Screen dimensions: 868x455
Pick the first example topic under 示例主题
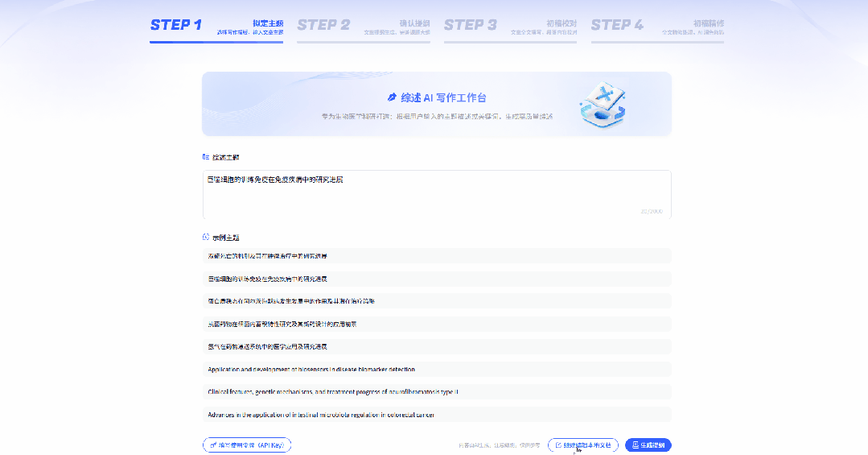pos(437,256)
